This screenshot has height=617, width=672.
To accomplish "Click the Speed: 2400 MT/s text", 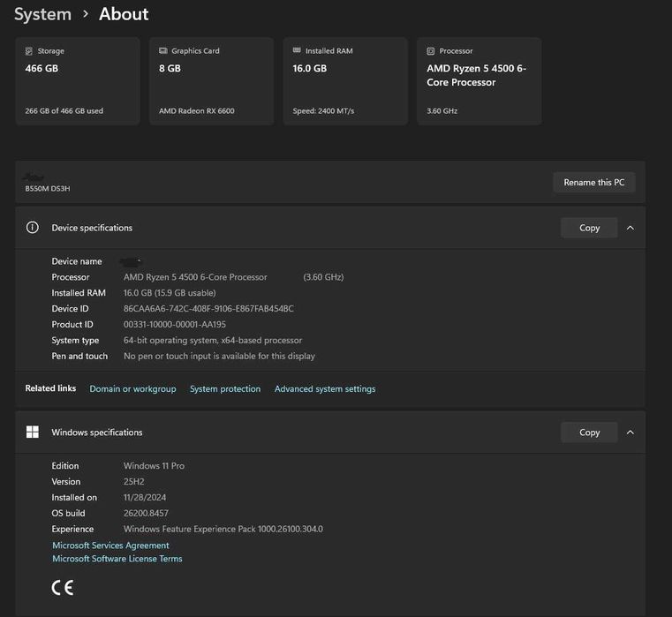I will pyautogui.click(x=323, y=110).
